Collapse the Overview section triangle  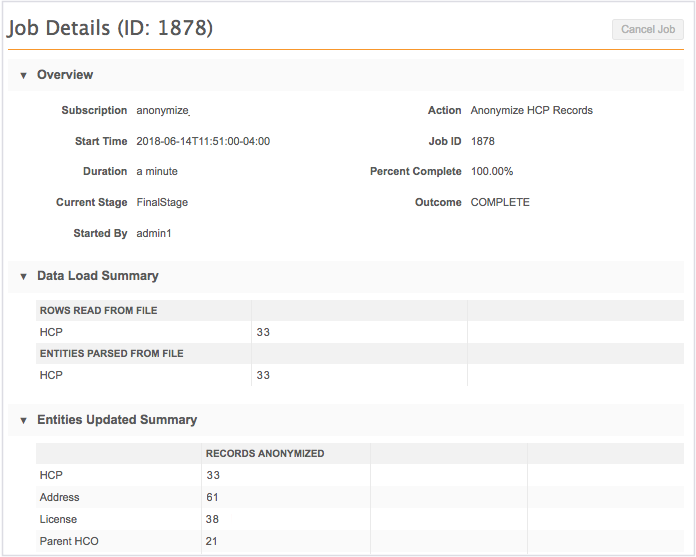click(x=23, y=75)
